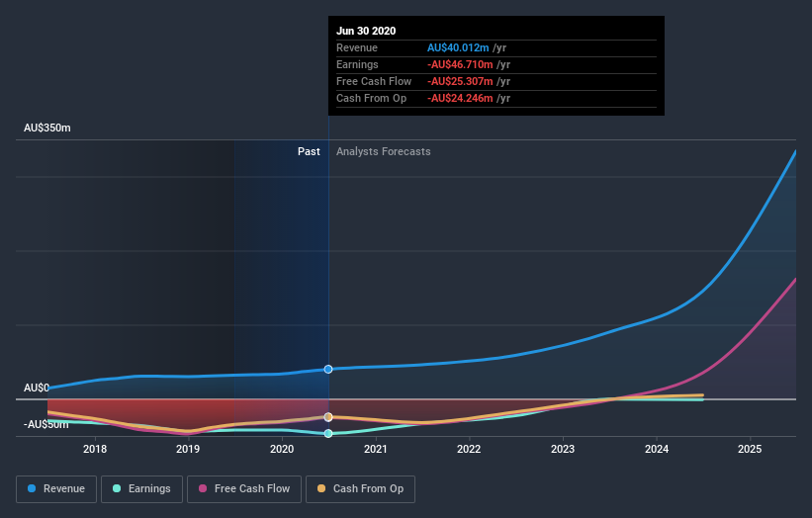Click the AU$40.012m revenue value

pos(458,47)
